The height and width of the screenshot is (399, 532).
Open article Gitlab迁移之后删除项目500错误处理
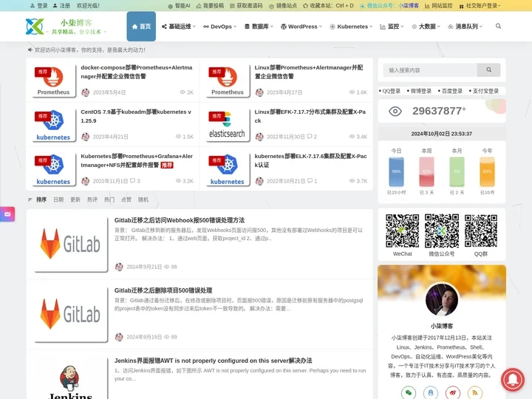coord(163,290)
